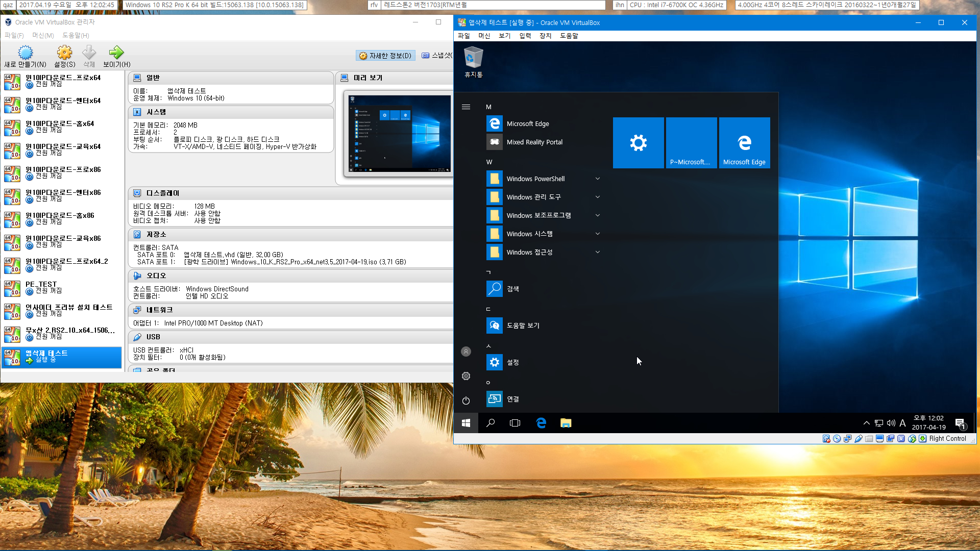
Task: Click the Discard (삭제) toolbar icon
Action: pyautogui.click(x=89, y=53)
